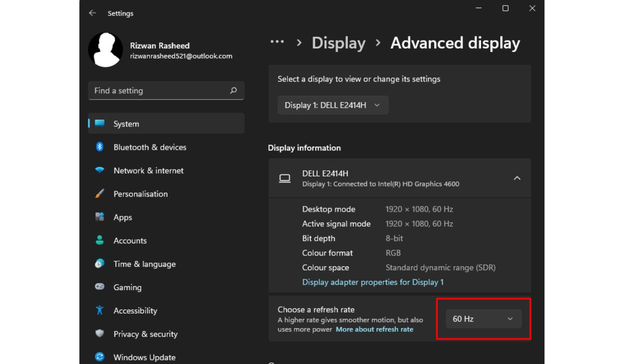The height and width of the screenshot is (364, 624).
Task: Open System settings category
Action: tap(166, 124)
